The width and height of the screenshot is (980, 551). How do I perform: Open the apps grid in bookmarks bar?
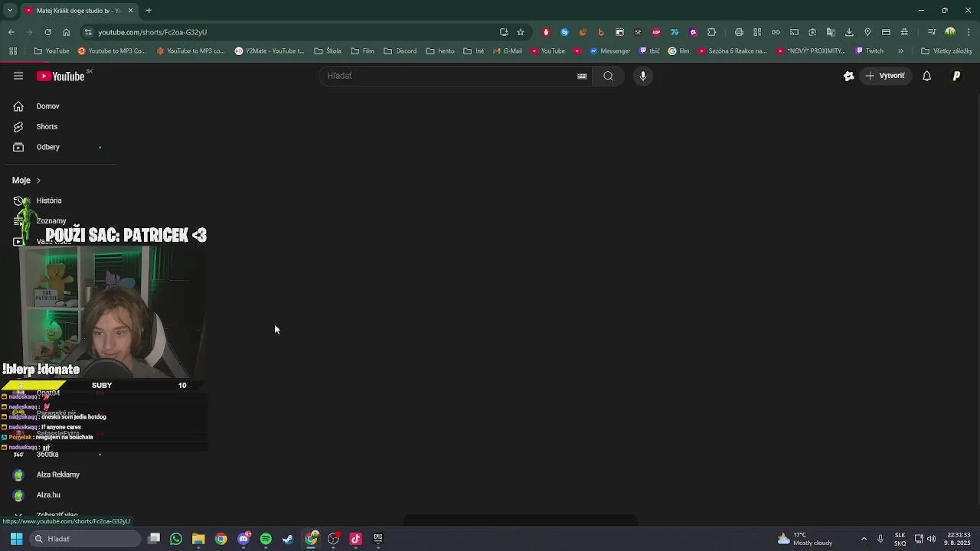(13, 51)
